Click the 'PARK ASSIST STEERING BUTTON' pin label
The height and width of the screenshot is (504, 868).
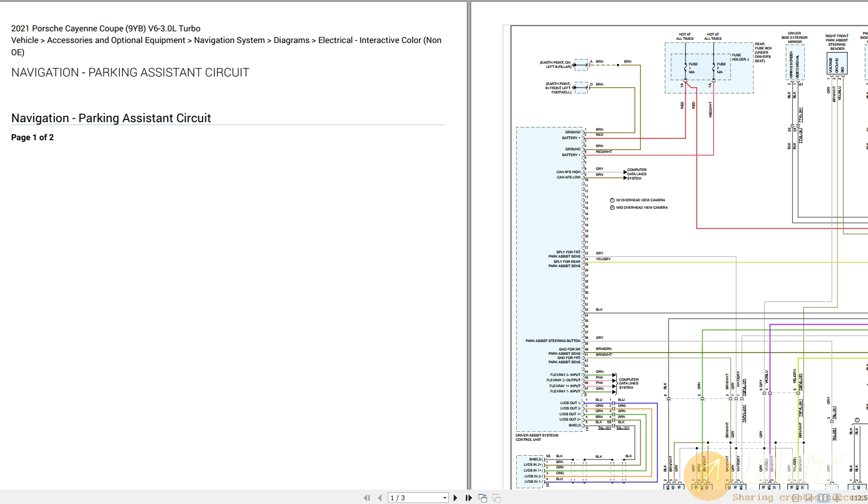coord(553,341)
